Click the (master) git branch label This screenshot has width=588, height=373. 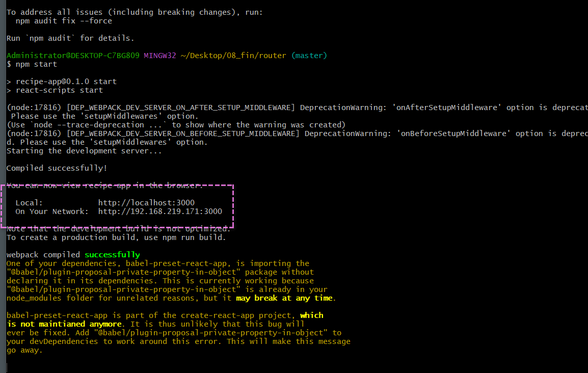pos(309,56)
